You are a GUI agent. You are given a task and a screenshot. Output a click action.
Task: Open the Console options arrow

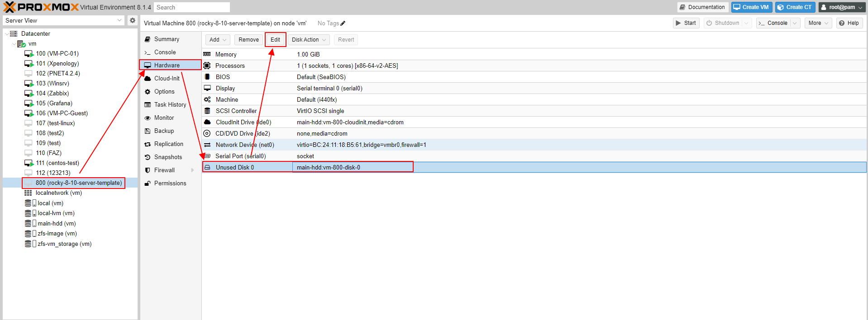click(x=795, y=23)
